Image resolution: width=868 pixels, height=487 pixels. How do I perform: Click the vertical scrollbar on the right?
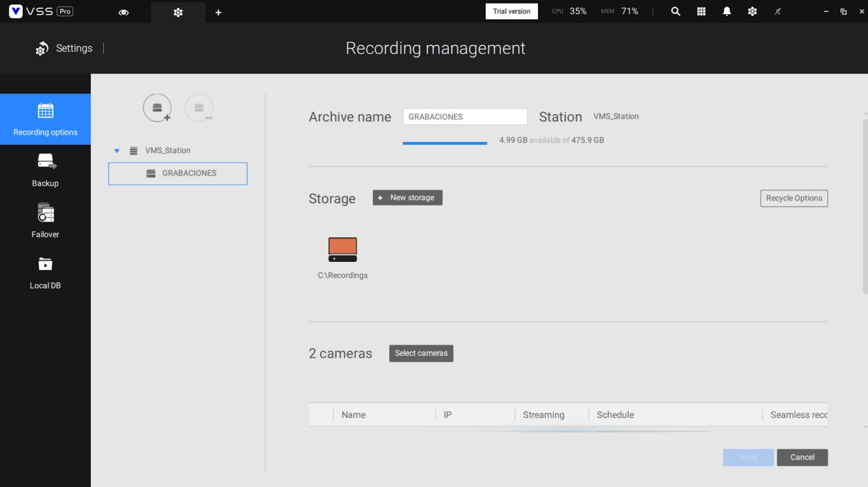(865, 206)
